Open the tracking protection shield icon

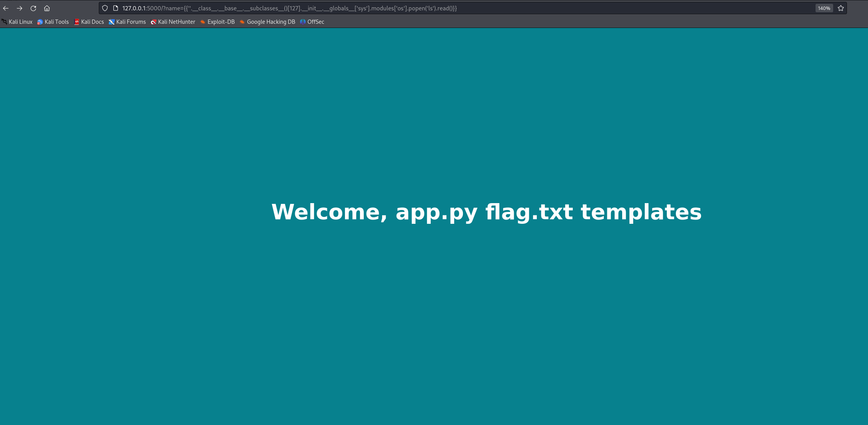[105, 8]
